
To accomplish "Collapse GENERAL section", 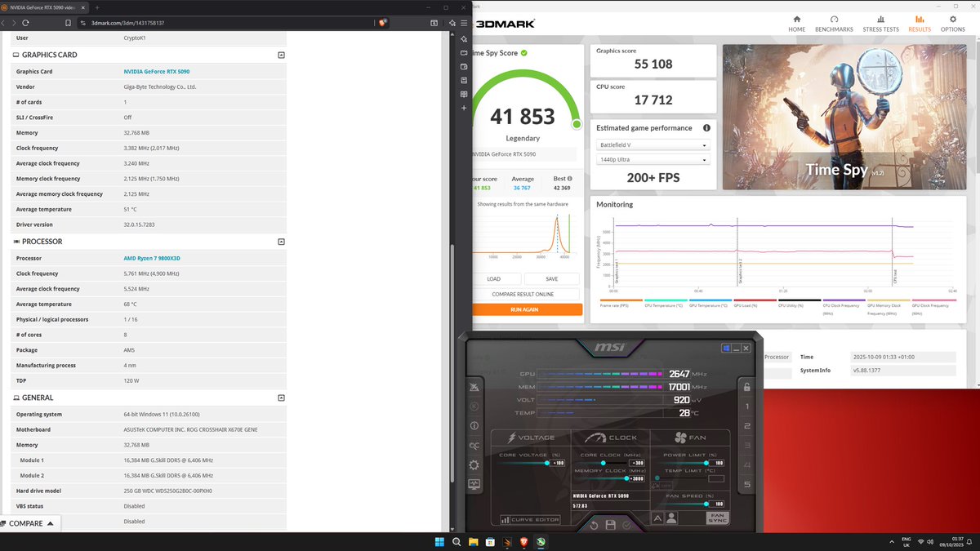I will [x=281, y=398].
